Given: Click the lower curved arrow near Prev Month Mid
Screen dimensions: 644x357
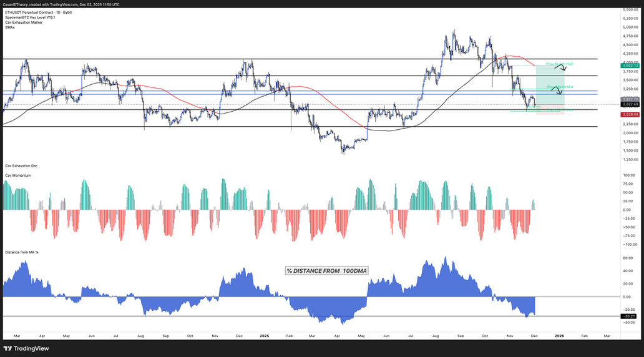Looking at the screenshot, I should pos(561,90).
